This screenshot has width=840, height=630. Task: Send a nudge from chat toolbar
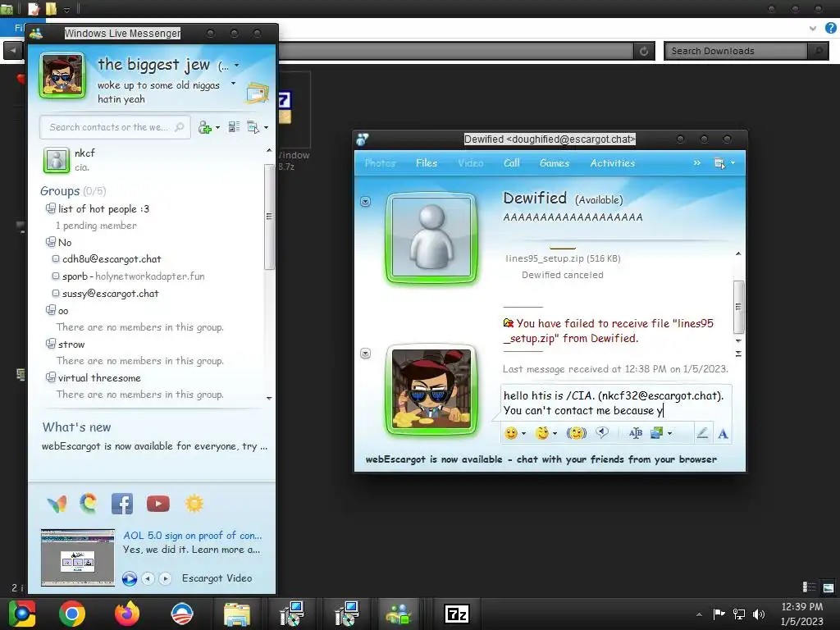coord(577,433)
